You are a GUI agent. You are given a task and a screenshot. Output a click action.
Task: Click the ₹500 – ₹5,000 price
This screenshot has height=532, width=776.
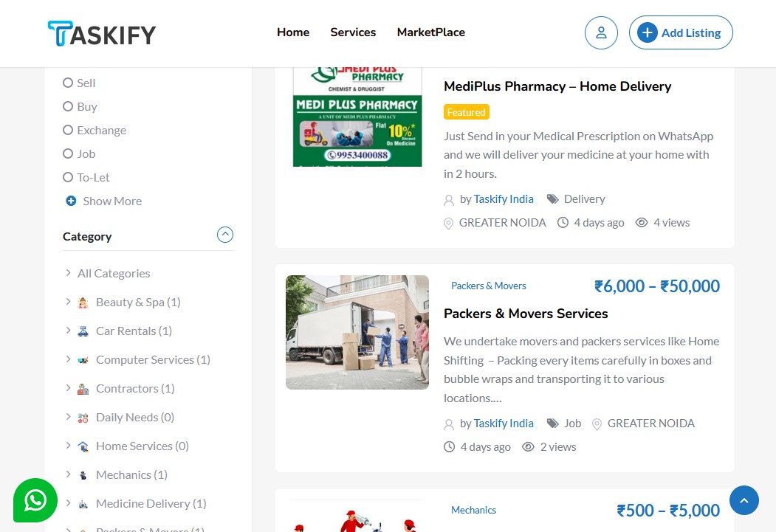pyautogui.click(x=668, y=511)
